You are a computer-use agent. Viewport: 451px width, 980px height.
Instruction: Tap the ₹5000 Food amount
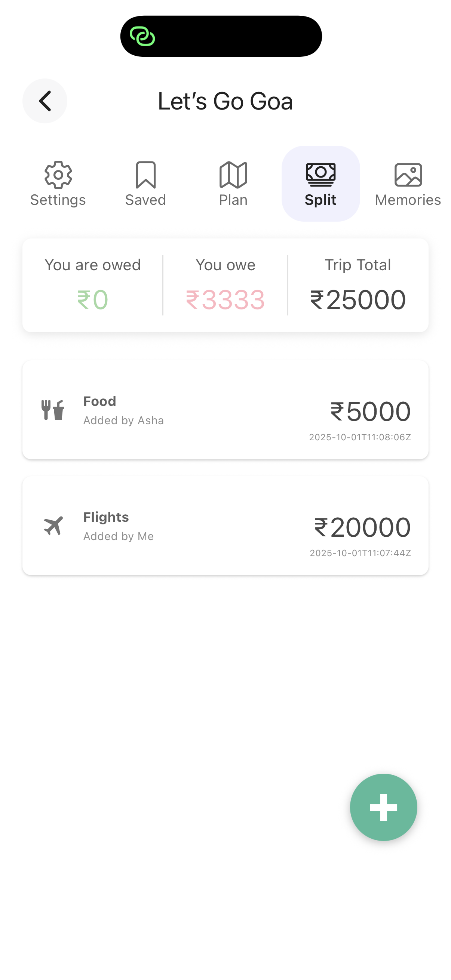point(370,412)
